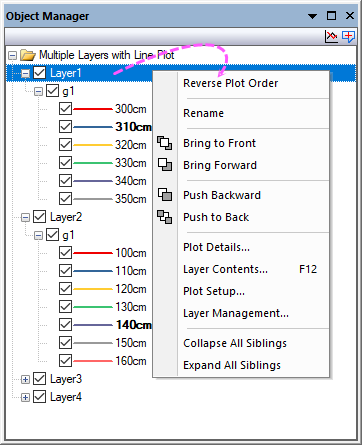
Task: Collapse the Layer1 tree node
Action: (25, 73)
